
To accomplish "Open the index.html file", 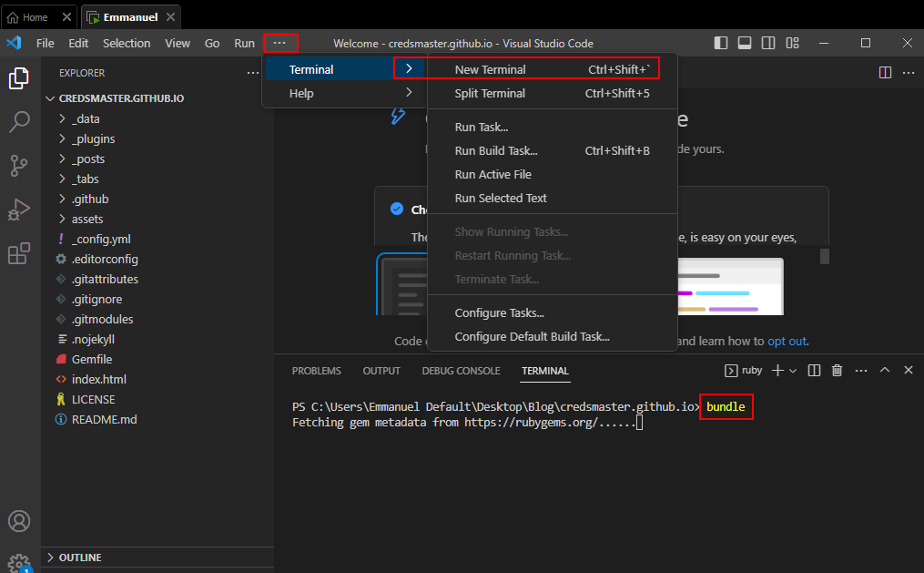I will pos(157,379).
